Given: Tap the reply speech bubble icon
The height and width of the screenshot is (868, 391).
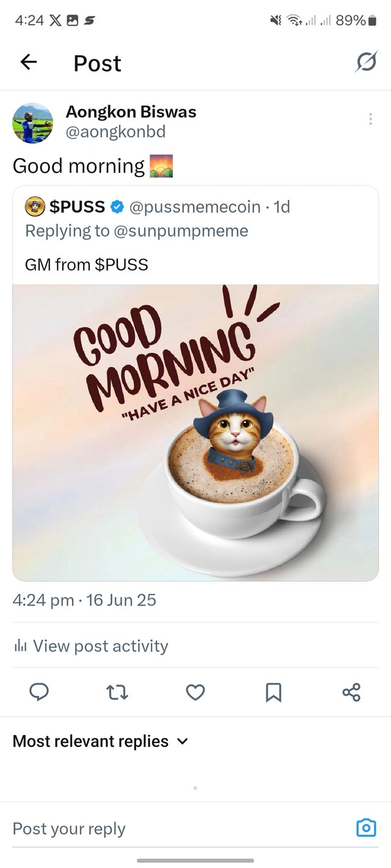Looking at the screenshot, I should point(39,692).
